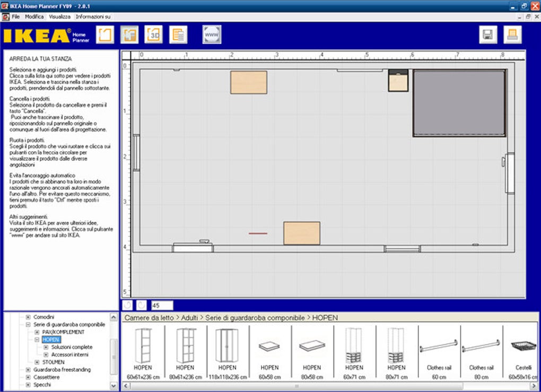This screenshot has width=541, height=392.
Task: Click the print icon
Action: coord(512,35)
